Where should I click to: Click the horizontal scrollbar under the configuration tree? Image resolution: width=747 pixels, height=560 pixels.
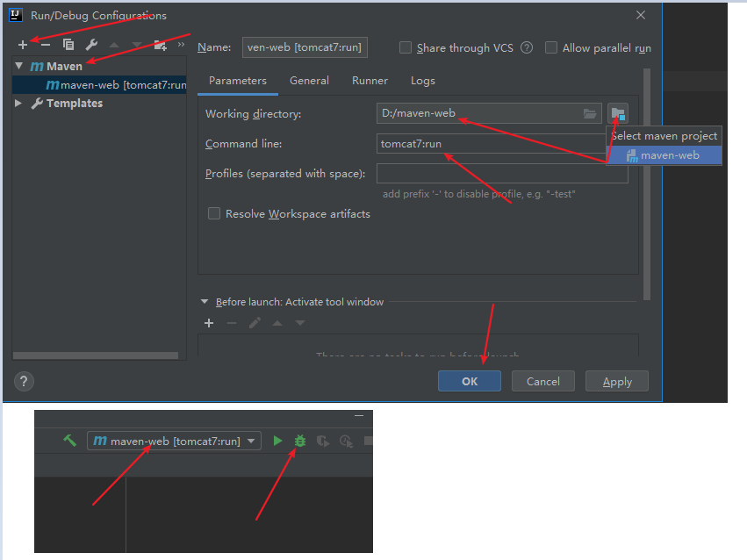96,355
